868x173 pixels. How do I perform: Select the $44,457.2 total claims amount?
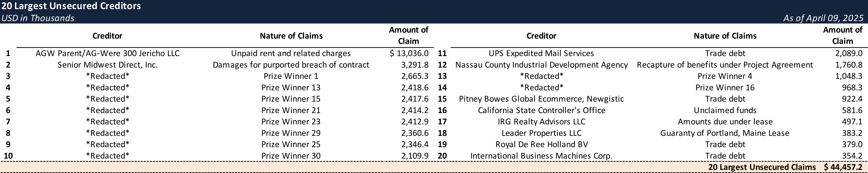(x=843, y=167)
